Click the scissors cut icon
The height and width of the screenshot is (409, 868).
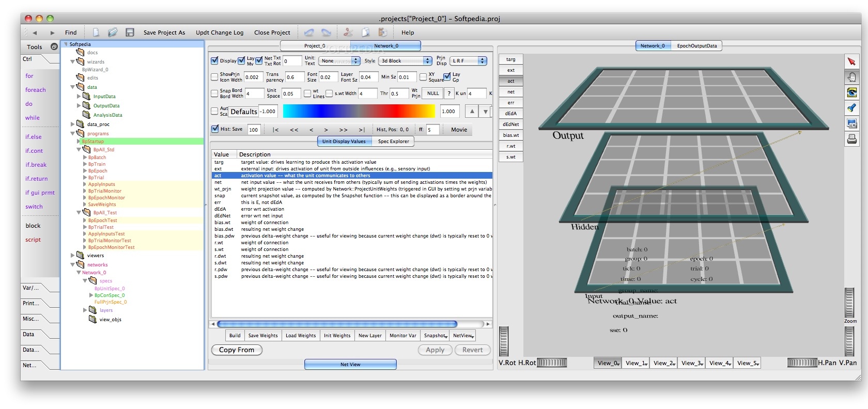[348, 33]
